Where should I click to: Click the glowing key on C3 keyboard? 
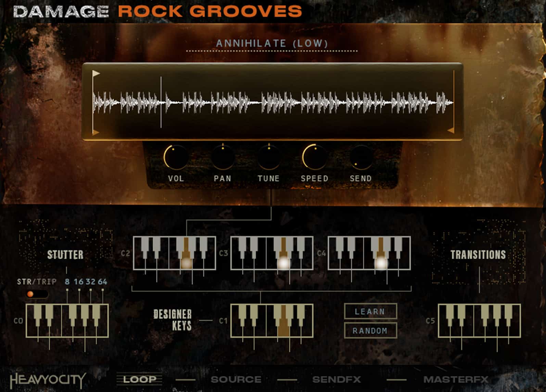coord(283,263)
